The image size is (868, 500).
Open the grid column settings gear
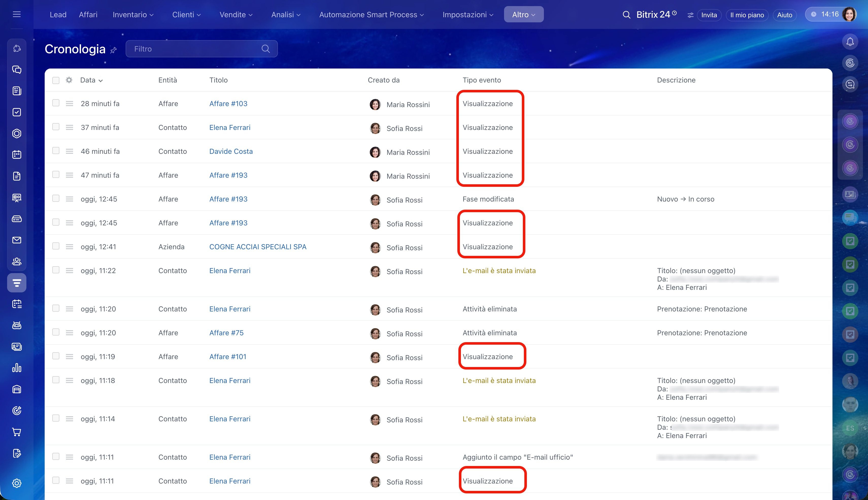click(69, 80)
